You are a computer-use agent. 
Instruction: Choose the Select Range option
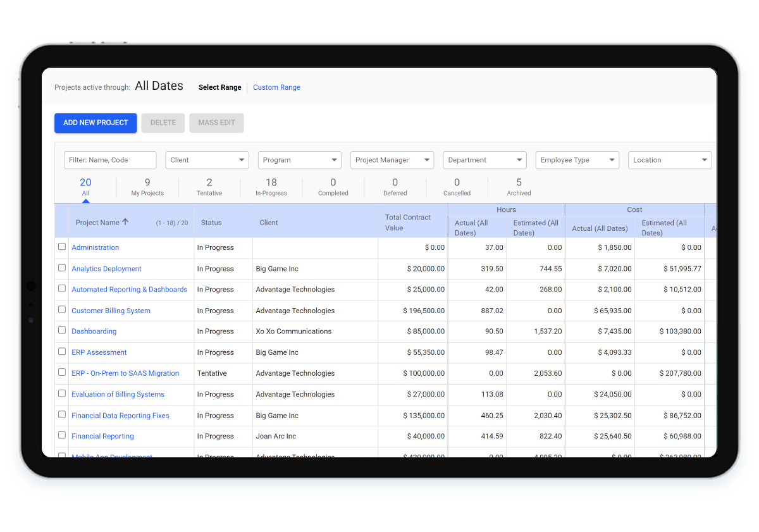[x=220, y=87]
